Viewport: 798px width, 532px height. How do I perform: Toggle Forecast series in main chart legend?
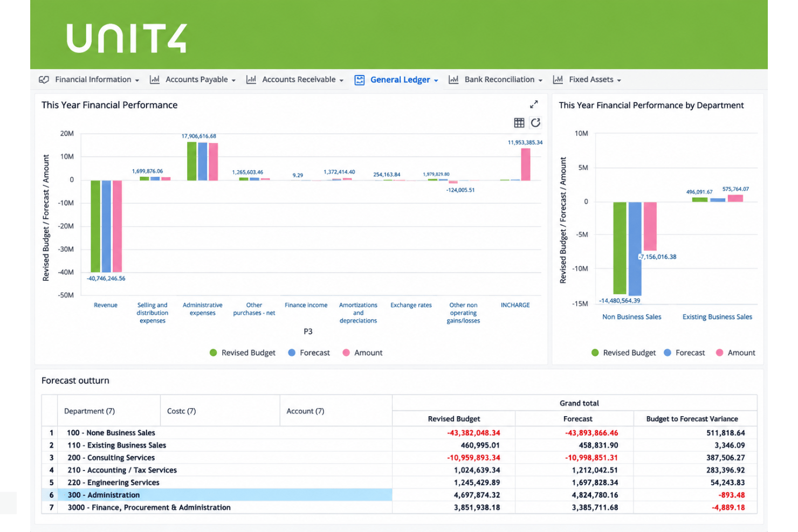point(309,353)
